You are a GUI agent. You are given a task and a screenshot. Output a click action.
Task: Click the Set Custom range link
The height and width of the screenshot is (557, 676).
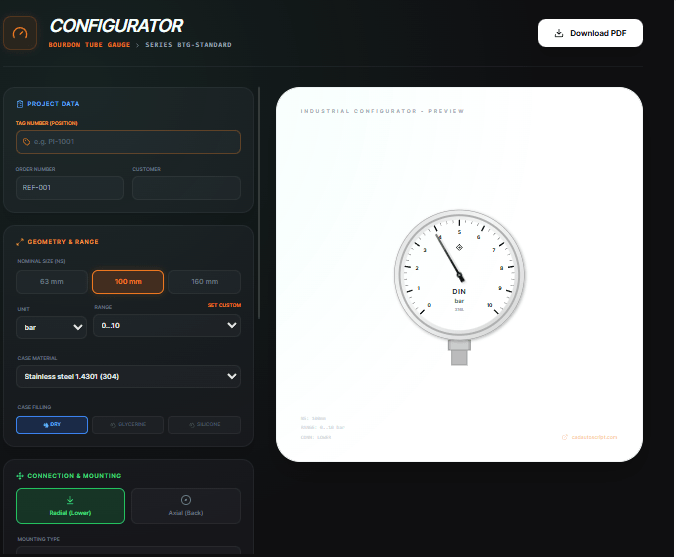(224, 305)
